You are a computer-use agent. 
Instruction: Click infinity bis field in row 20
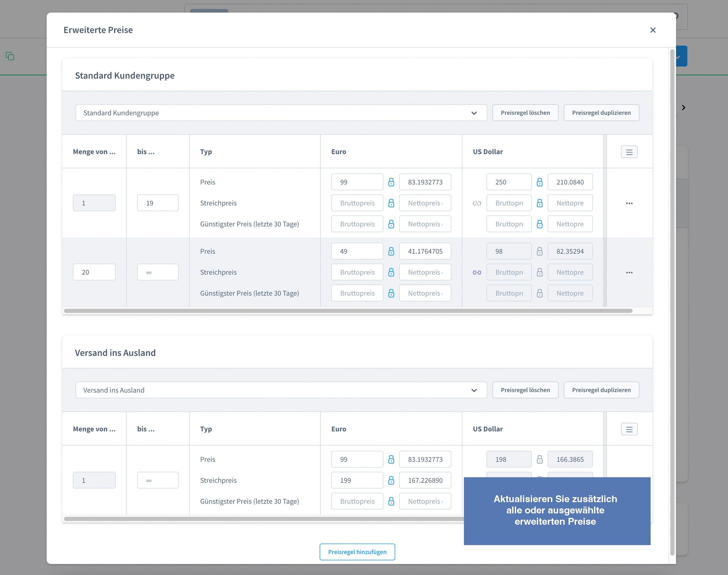point(158,272)
